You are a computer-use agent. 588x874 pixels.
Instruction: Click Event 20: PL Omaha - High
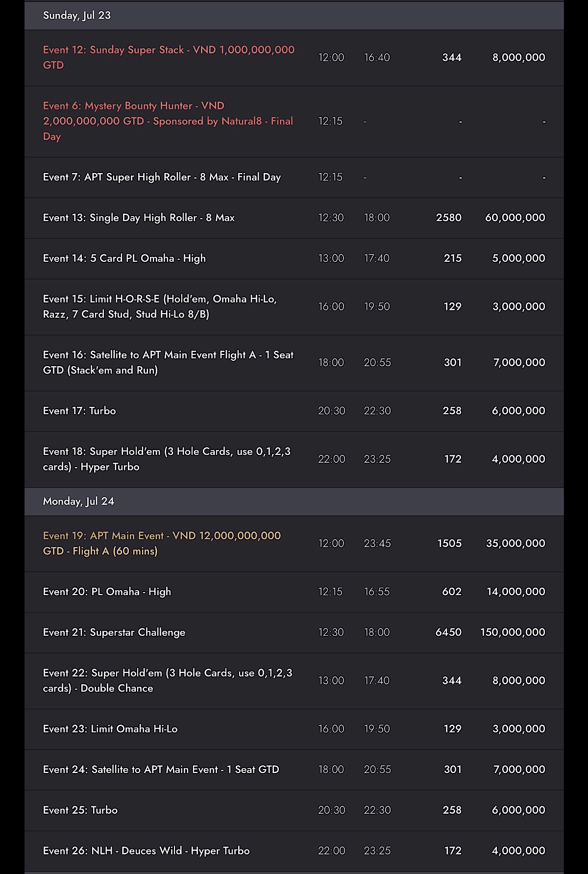point(107,592)
